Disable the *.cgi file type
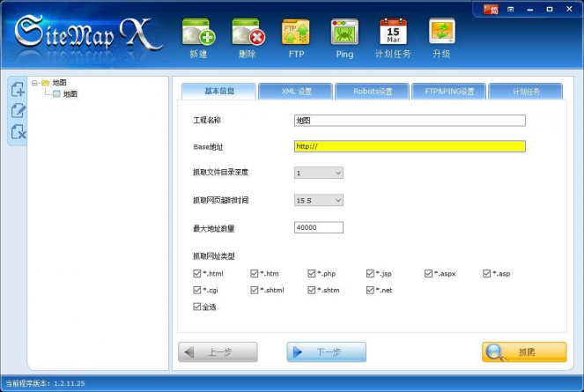The width and height of the screenshot is (584, 392). [197, 290]
